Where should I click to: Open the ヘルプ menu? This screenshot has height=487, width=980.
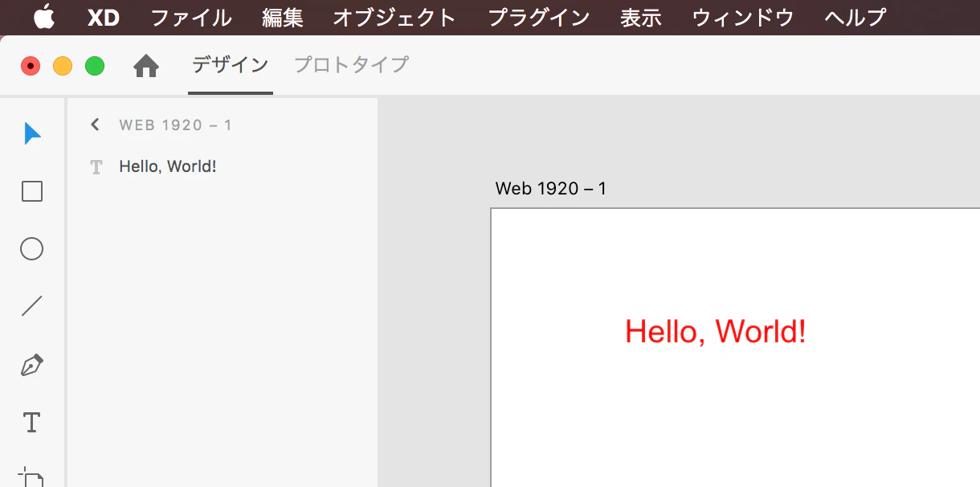coord(855,18)
